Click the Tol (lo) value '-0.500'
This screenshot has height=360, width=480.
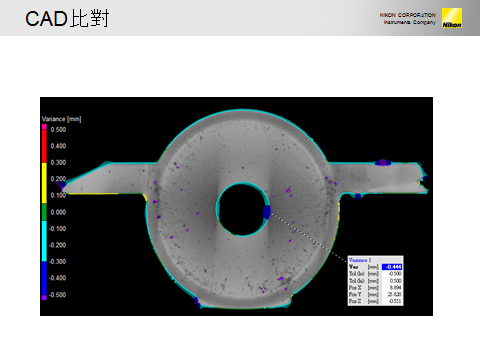click(x=395, y=274)
